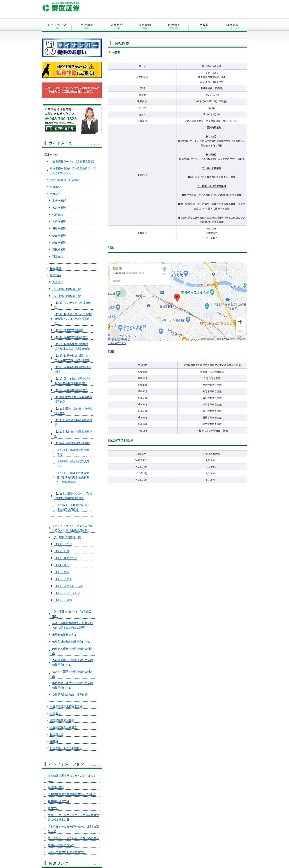The height and width of the screenshot is (868, 289).
Task: Open the 大宮営業所 sidebar link
Action: [59, 208]
